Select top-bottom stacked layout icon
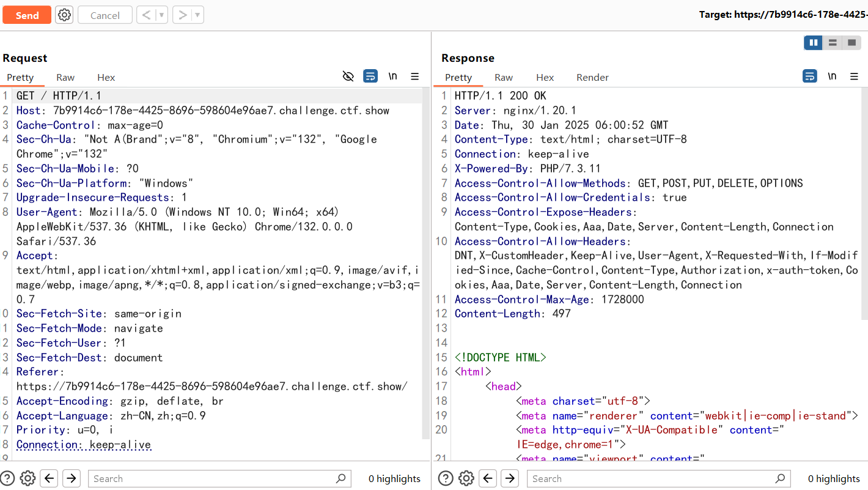Screen dimensions: 868x490 tap(832, 42)
